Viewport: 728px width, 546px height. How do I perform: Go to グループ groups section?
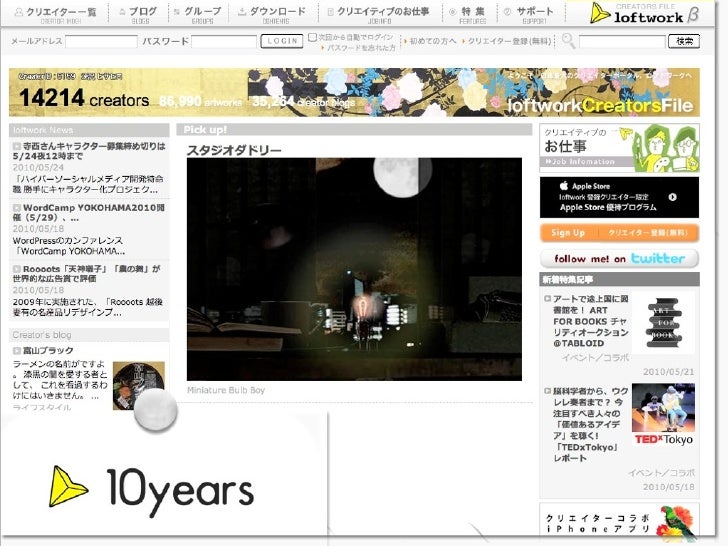pyautogui.click(x=198, y=14)
